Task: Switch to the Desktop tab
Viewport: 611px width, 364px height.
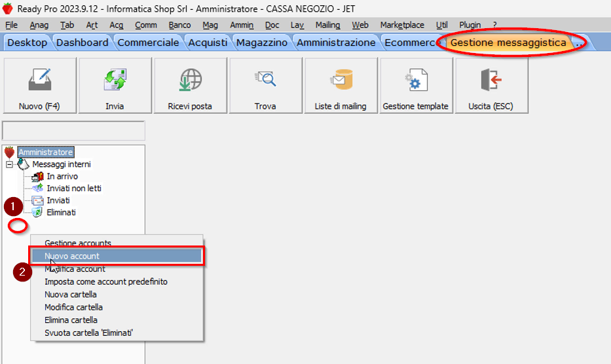Action: point(27,43)
